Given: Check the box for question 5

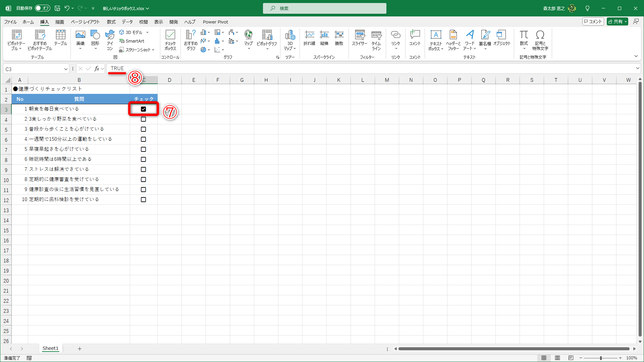Looking at the screenshot, I should tap(143, 149).
